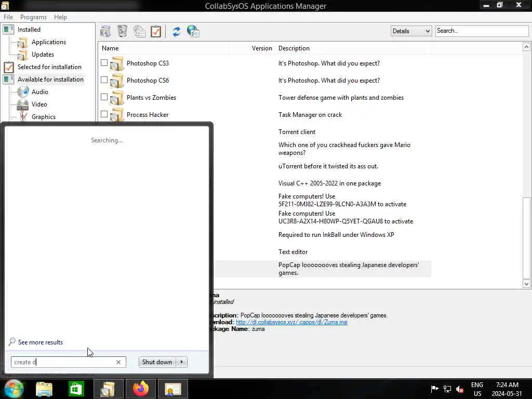Viewport: 532px width, 399px height.
Task: Check the Photoshop CS3 checkbox
Action: point(104,62)
